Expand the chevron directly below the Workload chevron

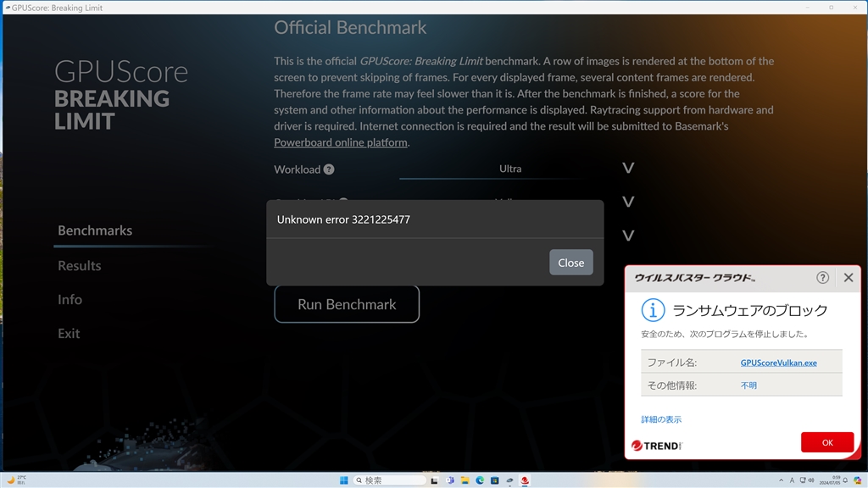click(x=628, y=202)
